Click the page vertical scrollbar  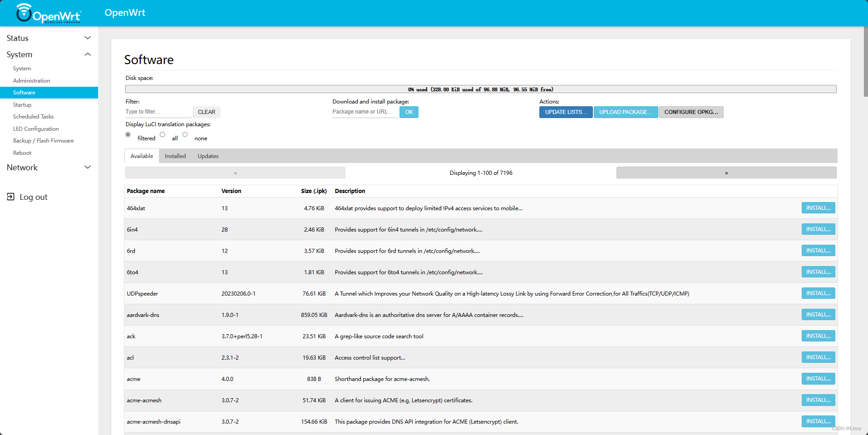(865, 61)
